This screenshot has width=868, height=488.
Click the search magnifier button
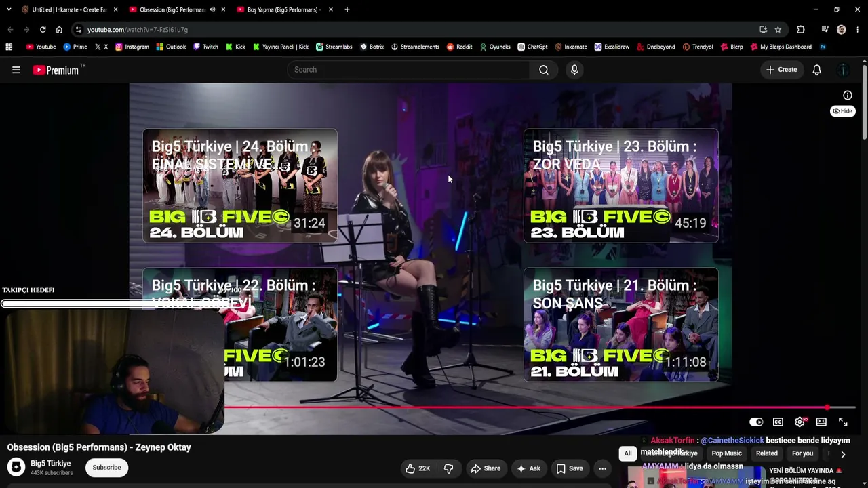(x=544, y=70)
